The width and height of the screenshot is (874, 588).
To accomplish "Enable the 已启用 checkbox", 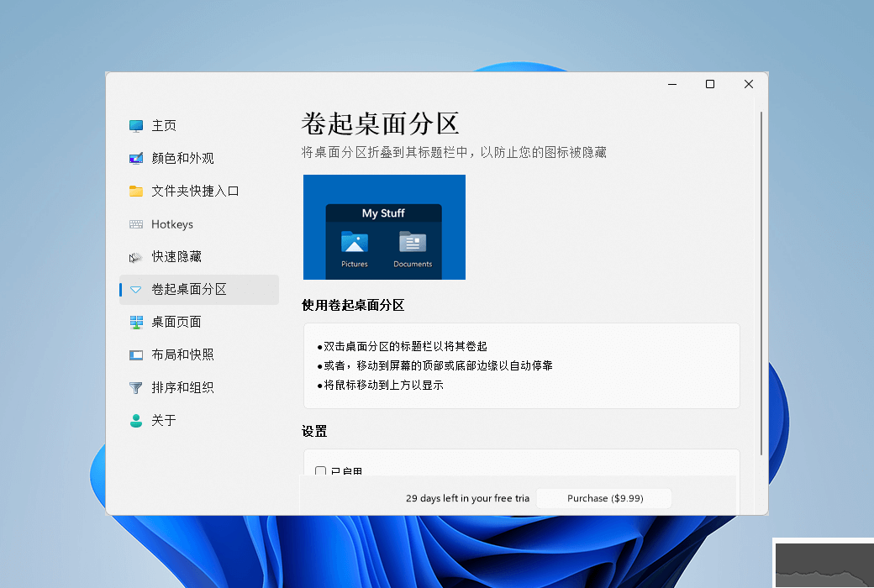I will click(320, 471).
